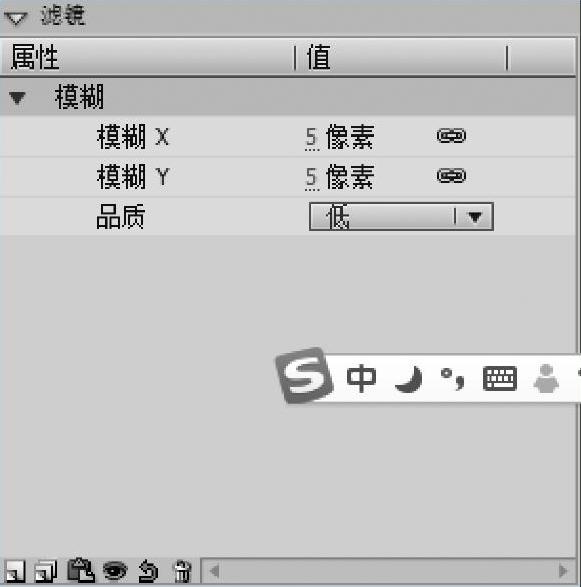Click the reset filter arrow icon

point(148,571)
